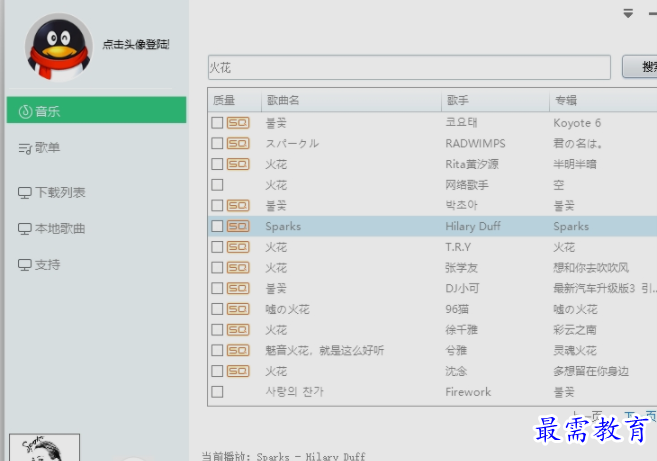Screen dimensions: 657x461
Task: Select the song スパークル
Action: pyautogui.click(x=292, y=143)
